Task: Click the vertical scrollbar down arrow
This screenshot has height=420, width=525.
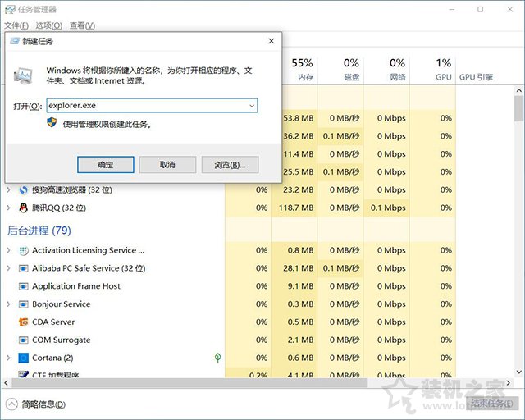Action: 519,372
